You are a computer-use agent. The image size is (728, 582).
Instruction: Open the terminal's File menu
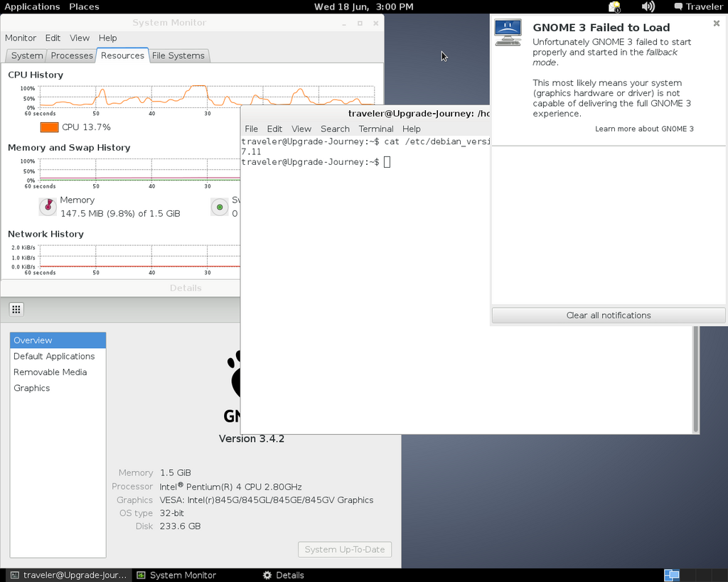(251, 129)
